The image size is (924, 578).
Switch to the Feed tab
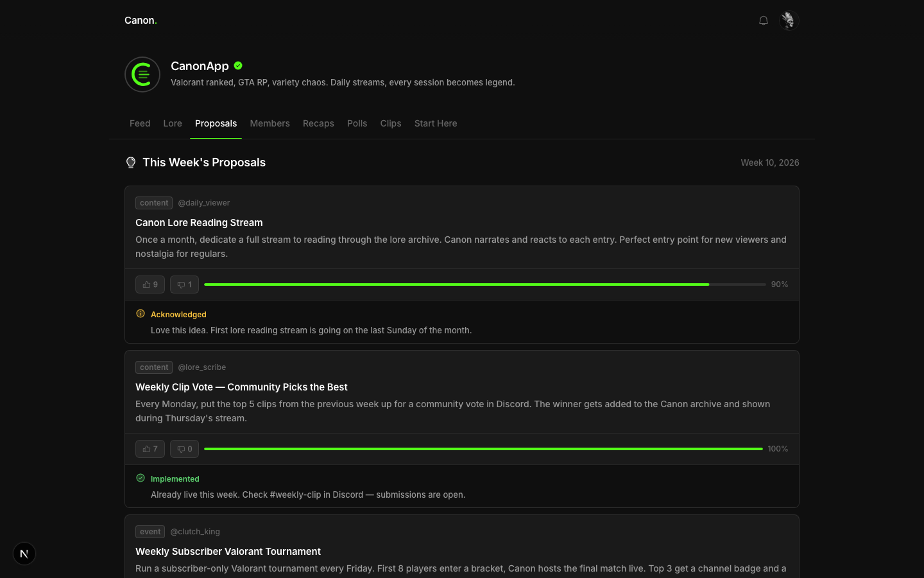tap(140, 123)
